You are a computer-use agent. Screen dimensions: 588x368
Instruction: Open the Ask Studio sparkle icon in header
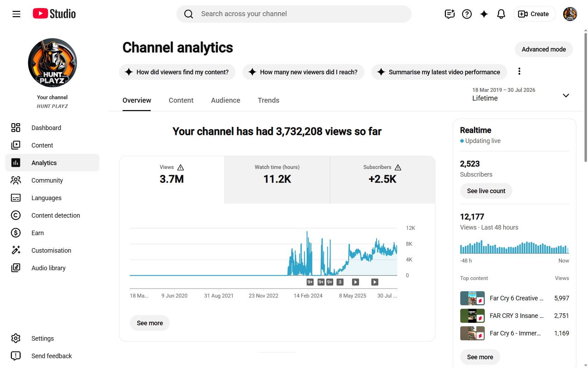click(484, 14)
